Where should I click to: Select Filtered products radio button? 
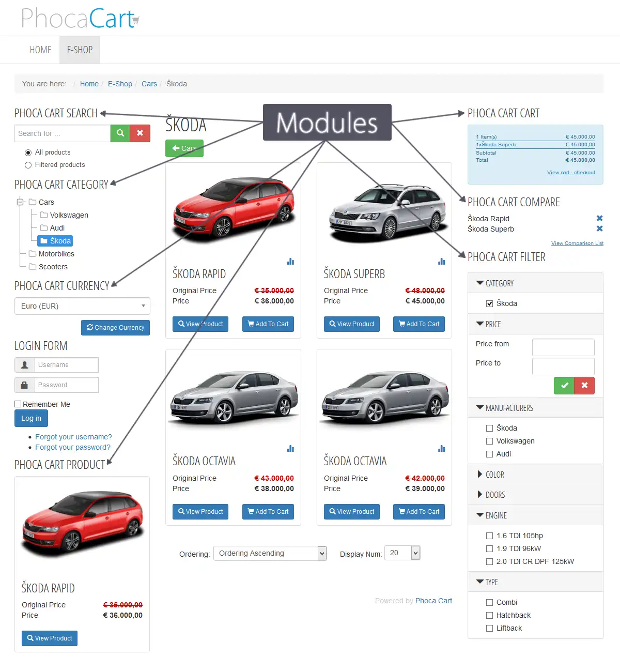pyautogui.click(x=28, y=165)
